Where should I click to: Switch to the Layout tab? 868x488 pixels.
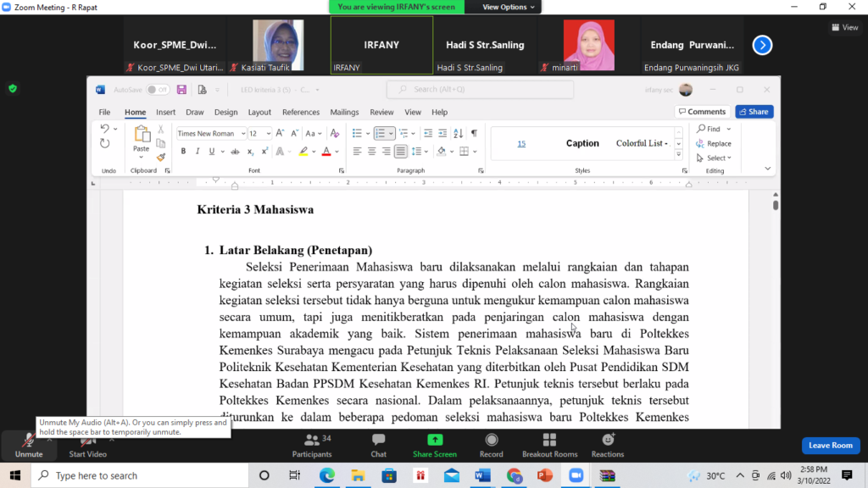pos(259,112)
